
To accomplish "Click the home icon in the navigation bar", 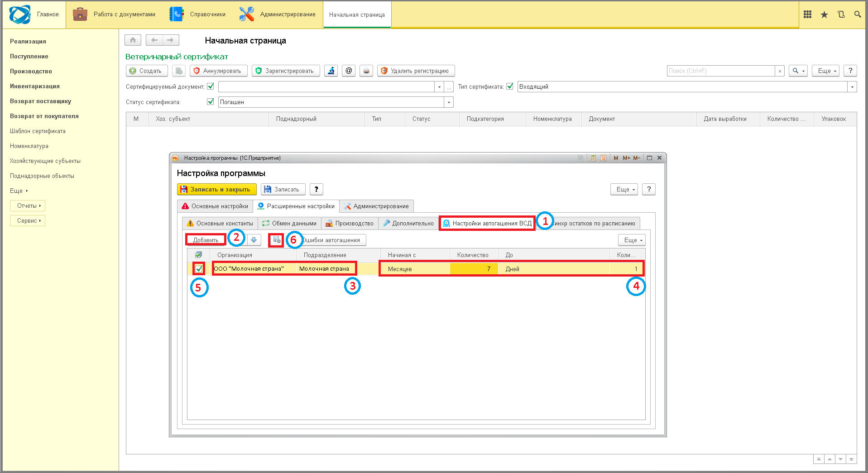I will tap(133, 40).
